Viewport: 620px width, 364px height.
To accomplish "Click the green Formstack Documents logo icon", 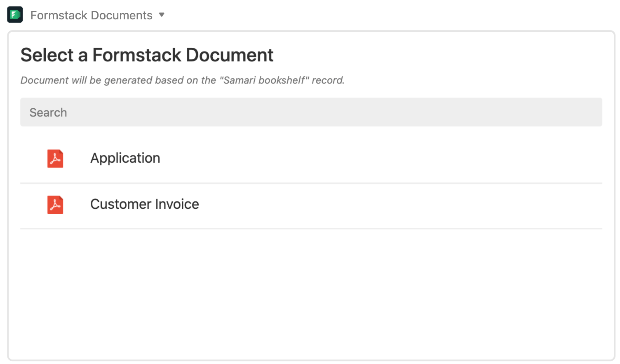I will pyautogui.click(x=15, y=15).
